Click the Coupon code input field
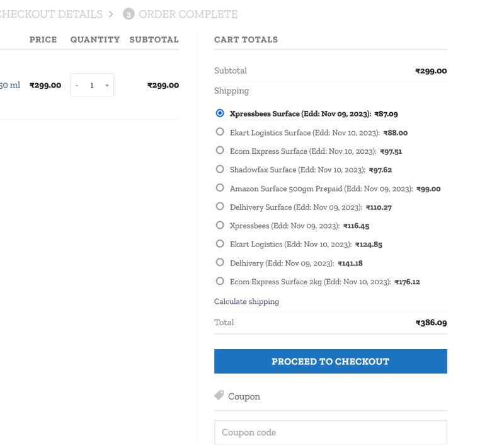Image resolution: width=504 pixels, height=445 pixels. click(330, 432)
